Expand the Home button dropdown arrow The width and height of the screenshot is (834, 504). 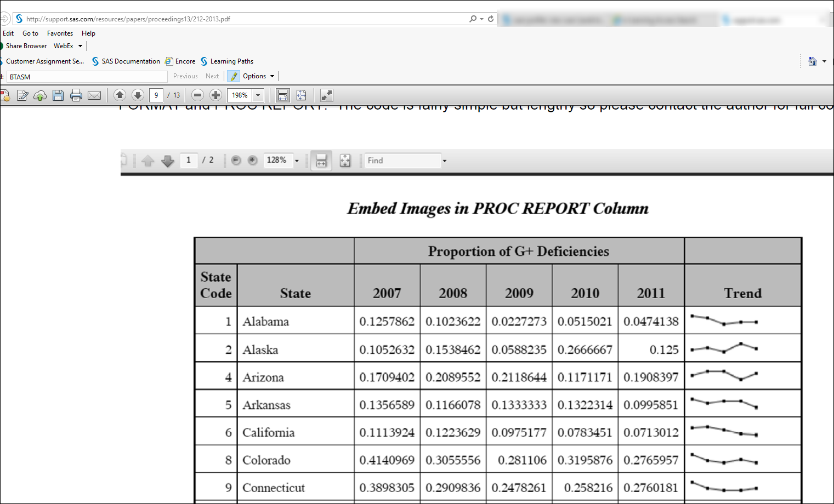(824, 61)
